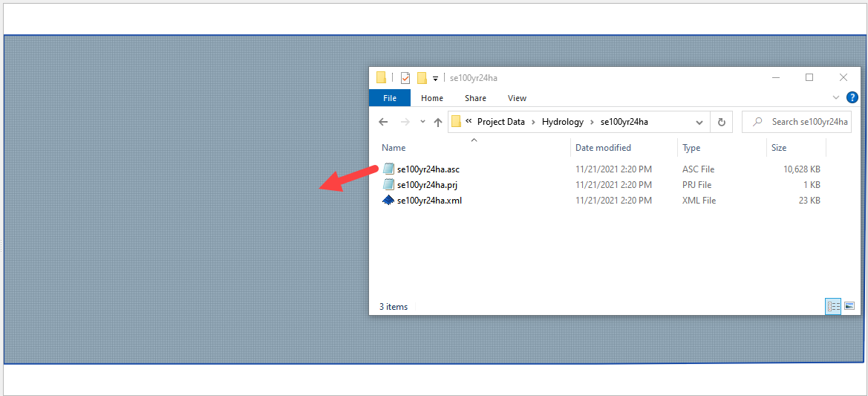Image resolution: width=868 pixels, height=396 pixels.
Task: Select the se100yr24ha.xml file icon
Action: point(388,201)
